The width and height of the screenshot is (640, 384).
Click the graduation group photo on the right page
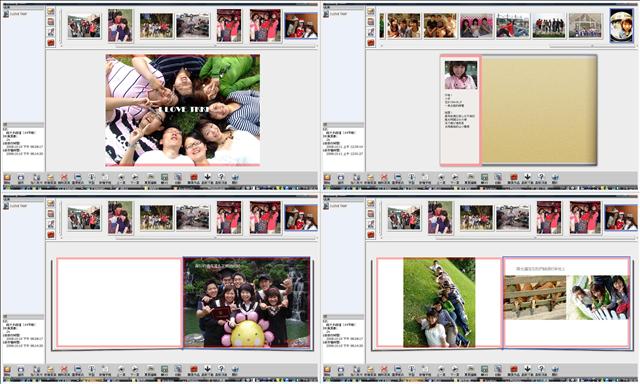pyautogui.click(x=247, y=302)
